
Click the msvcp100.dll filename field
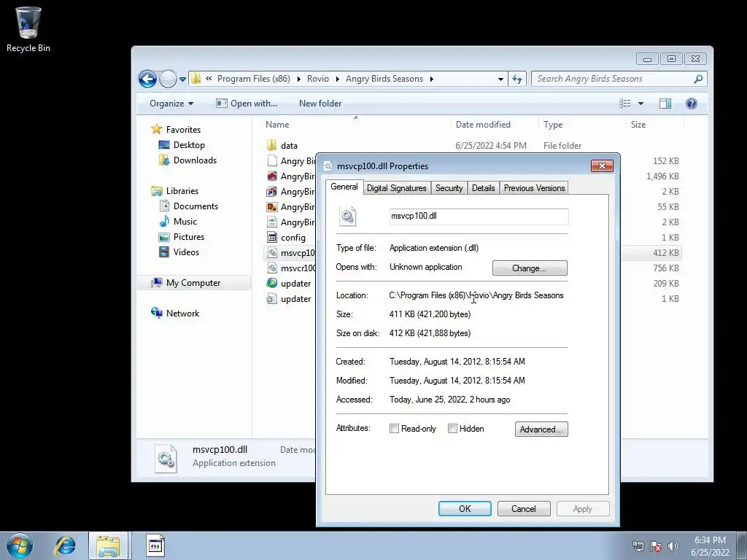coord(479,216)
